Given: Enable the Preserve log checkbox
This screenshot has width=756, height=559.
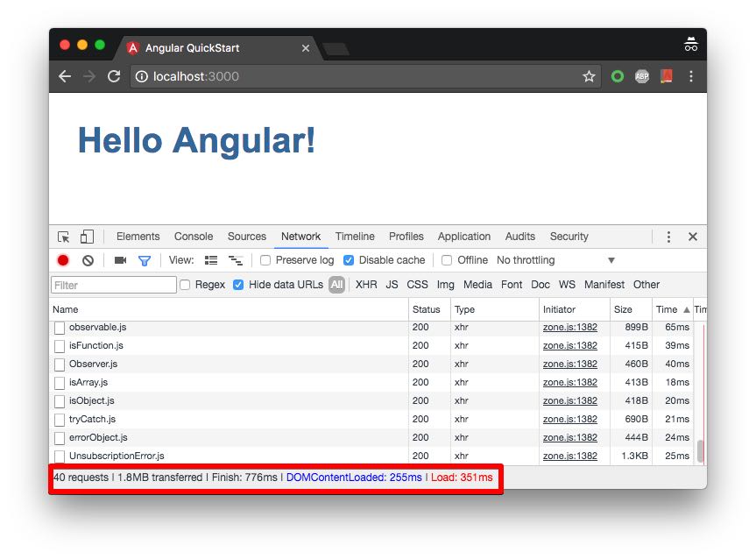Looking at the screenshot, I should [265, 260].
